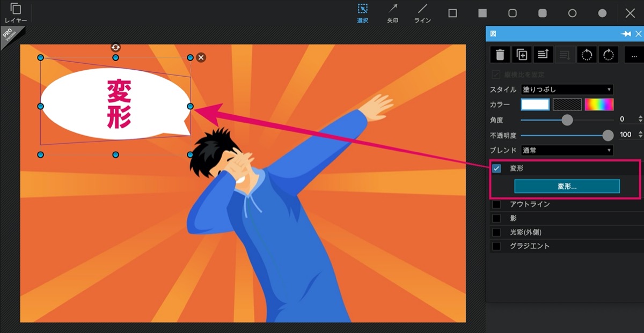Image resolution: width=644 pixels, height=333 pixels.
Task: Pin the 図 panel
Action: (626, 34)
